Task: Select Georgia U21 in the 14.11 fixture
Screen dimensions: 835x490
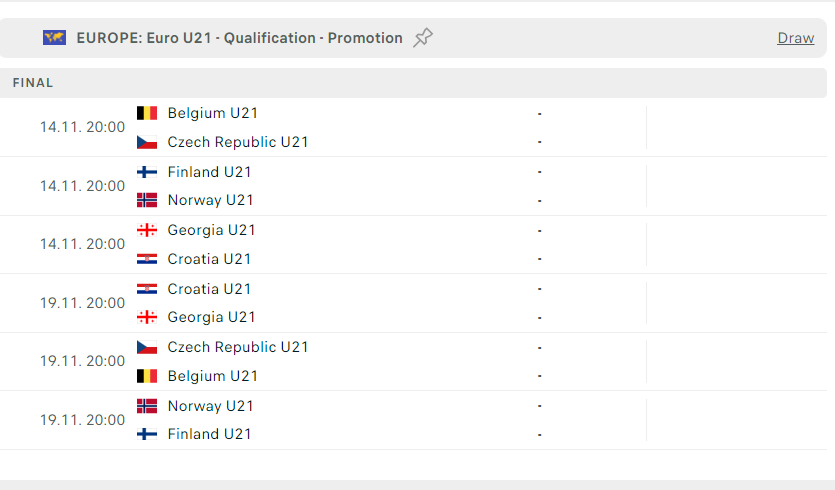Action: tap(211, 230)
